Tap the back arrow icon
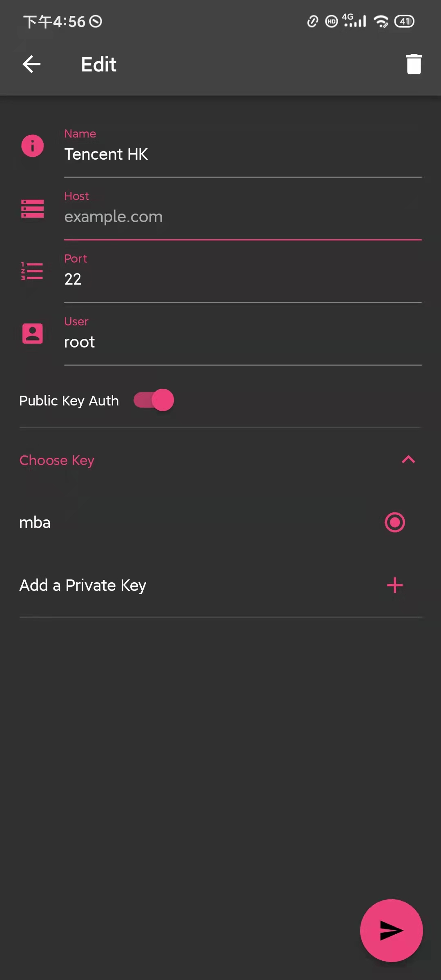Screen dimensions: 441x980 click(31, 64)
